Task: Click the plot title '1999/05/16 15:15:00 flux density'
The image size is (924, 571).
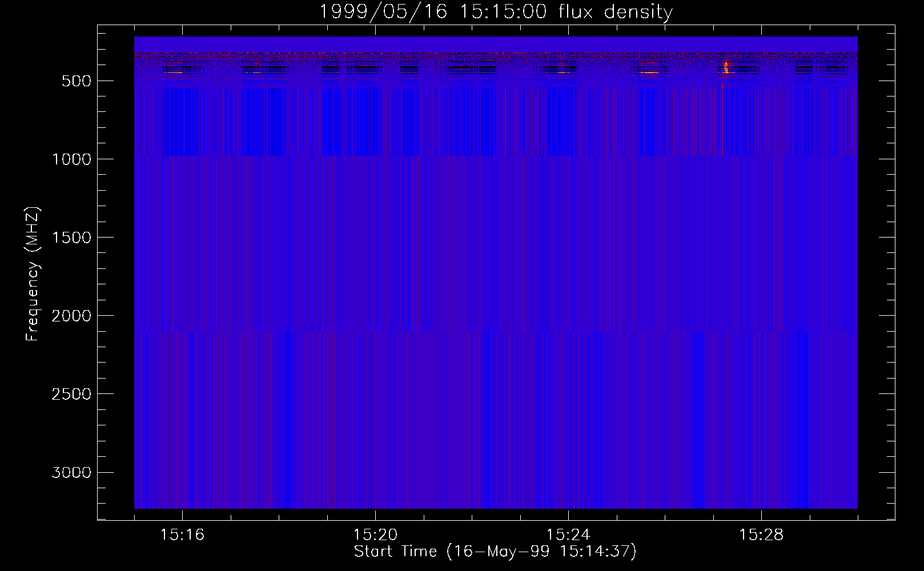Action: pos(496,11)
